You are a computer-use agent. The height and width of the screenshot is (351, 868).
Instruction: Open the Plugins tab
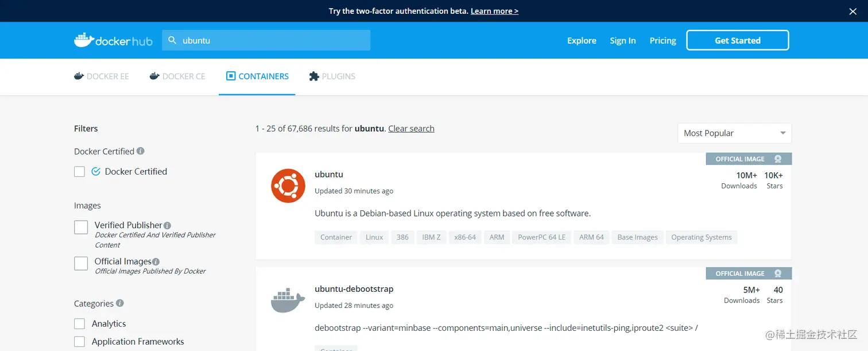click(x=332, y=76)
